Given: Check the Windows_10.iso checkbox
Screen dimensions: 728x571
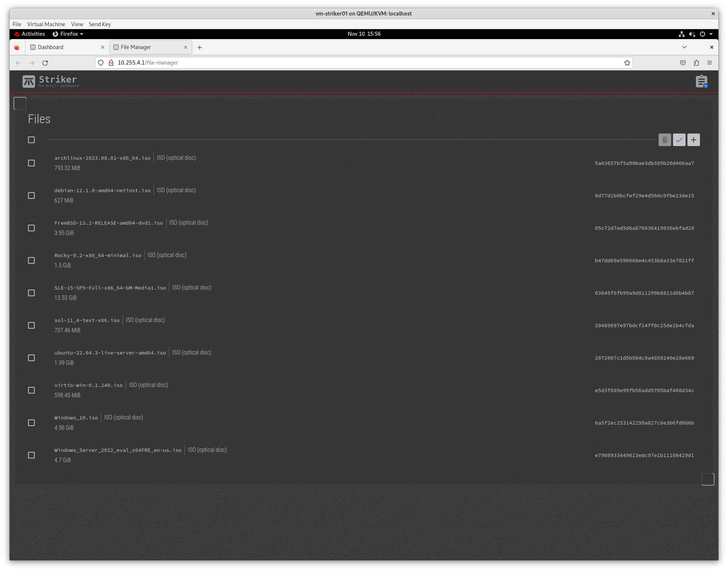Looking at the screenshot, I should point(31,423).
